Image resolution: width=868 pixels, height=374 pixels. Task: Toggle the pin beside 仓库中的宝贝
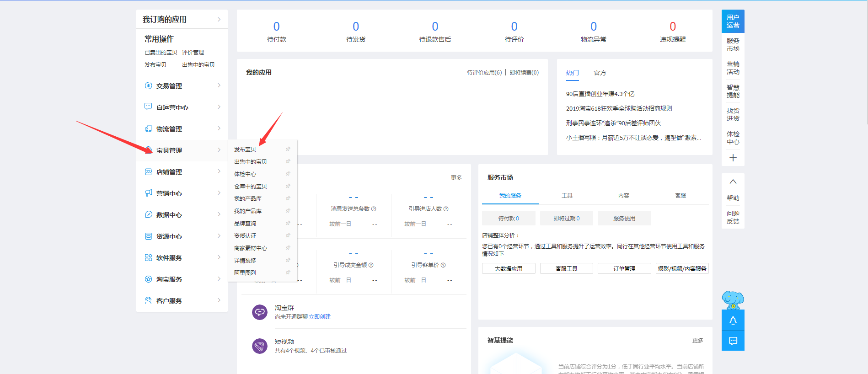[x=288, y=186]
